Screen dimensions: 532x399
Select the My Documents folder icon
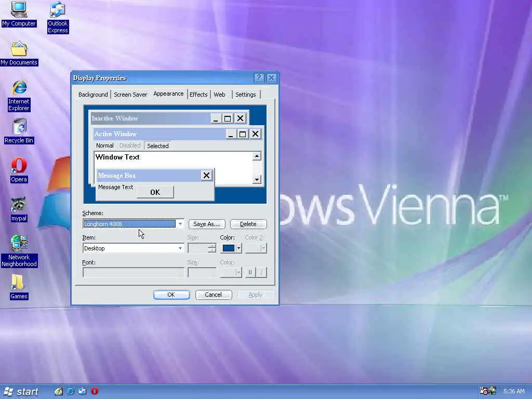(x=19, y=54)
